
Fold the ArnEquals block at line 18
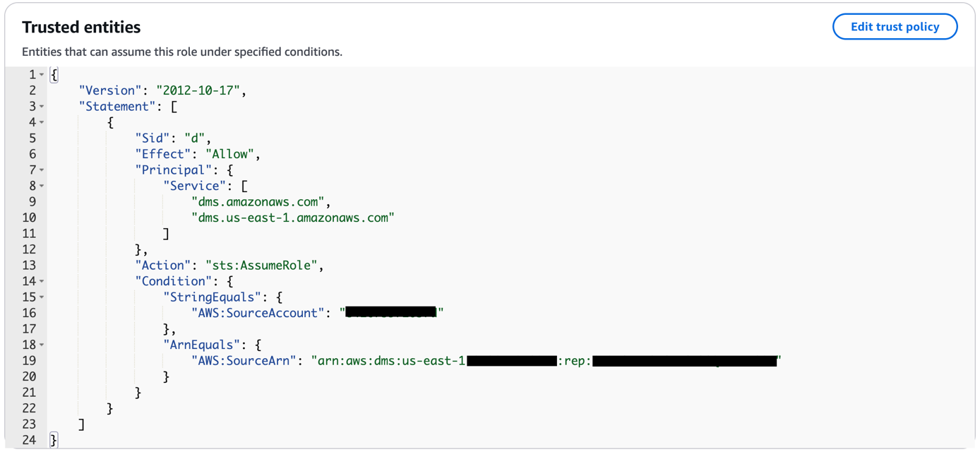[x=42, y=345]
